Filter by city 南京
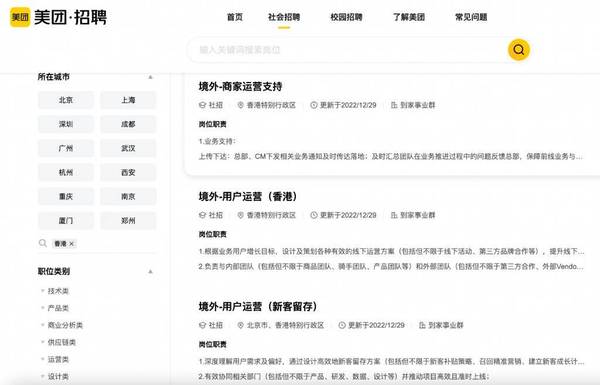This screenshot has height=385, width=600. 128,196
